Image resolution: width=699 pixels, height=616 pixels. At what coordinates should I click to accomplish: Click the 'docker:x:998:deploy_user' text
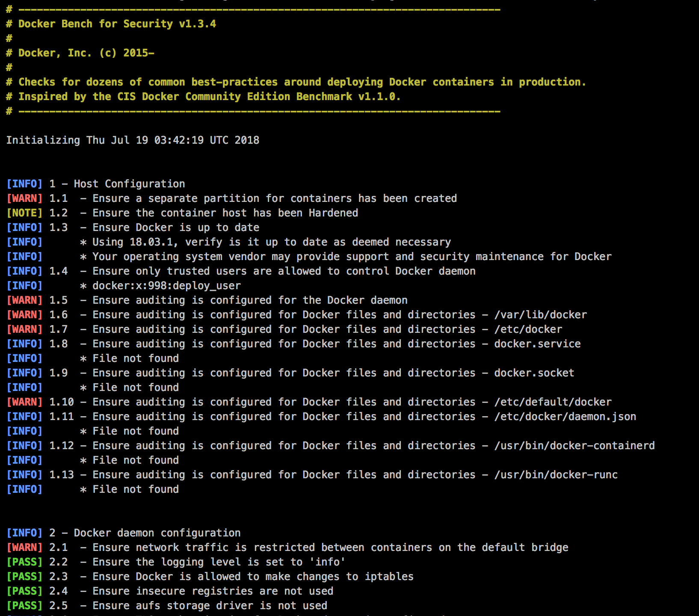coord(166,286)
